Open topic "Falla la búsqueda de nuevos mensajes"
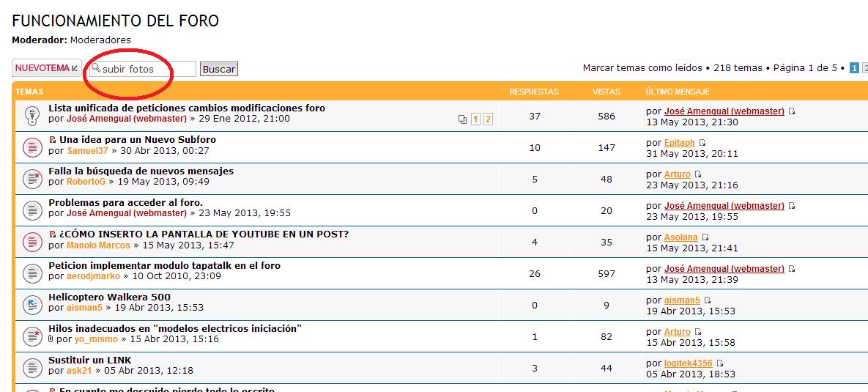This screenshot has width=868, height=392. [x=141, y=171]
